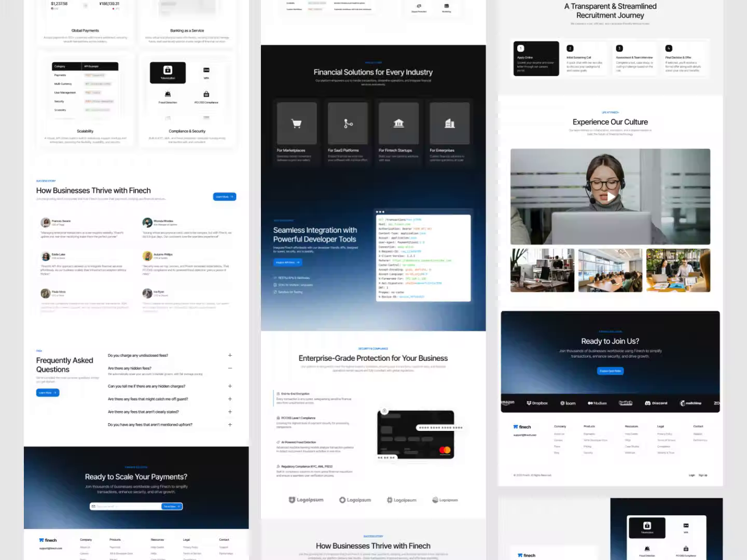
Task: Click Learn More next to Businesses Thrive heading
Action: pos(224,197)
